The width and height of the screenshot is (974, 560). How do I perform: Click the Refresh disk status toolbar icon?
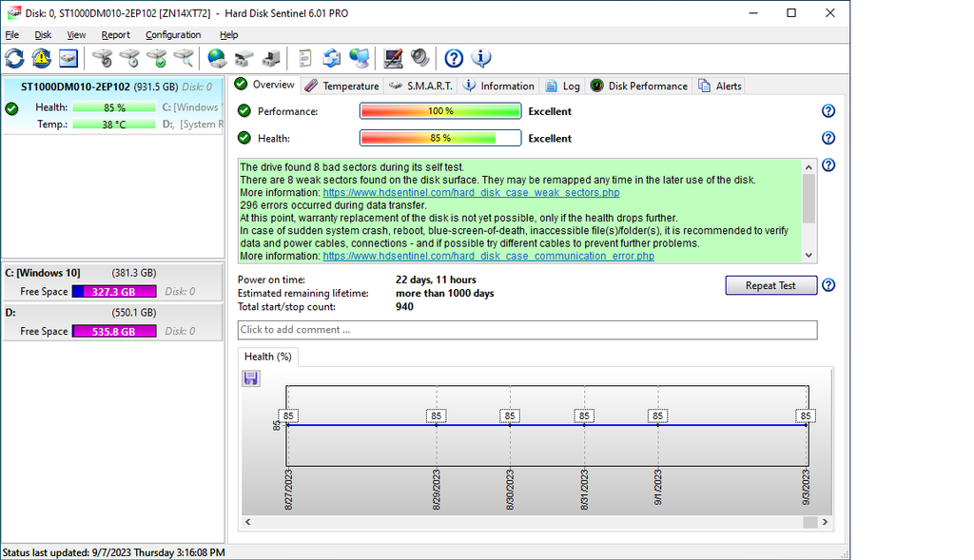[x=14, y=59]
